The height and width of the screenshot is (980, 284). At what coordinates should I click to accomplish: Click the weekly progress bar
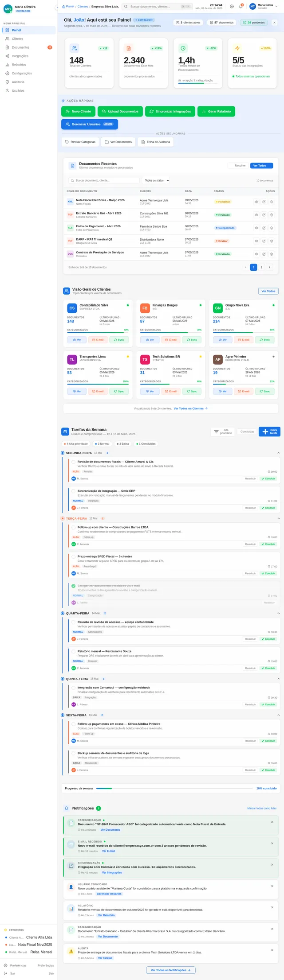(174, 789)
